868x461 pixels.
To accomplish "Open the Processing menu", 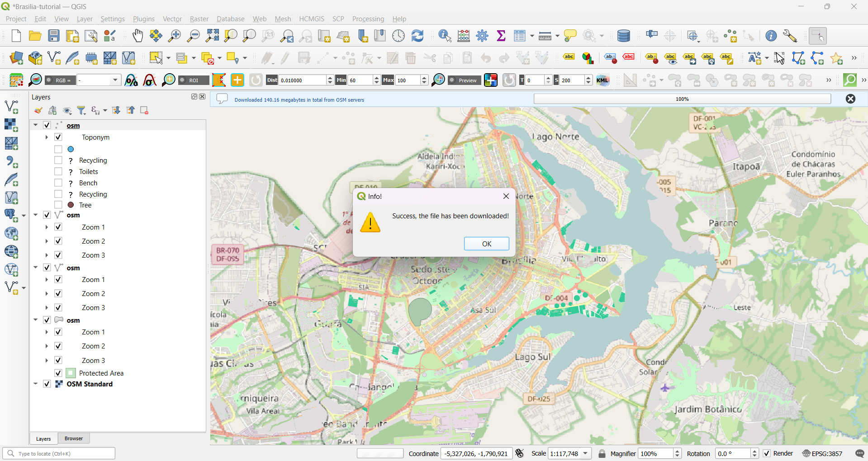I will [x=368, y=19].
